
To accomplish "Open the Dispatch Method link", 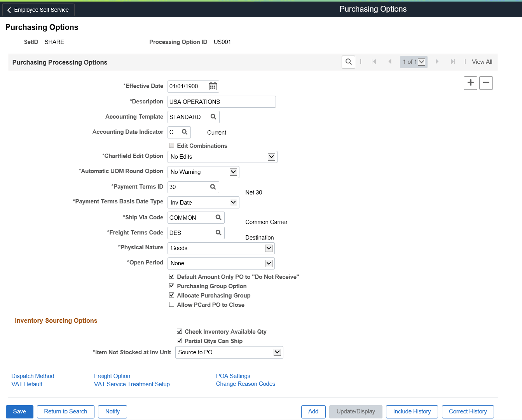I will (33, 376).
